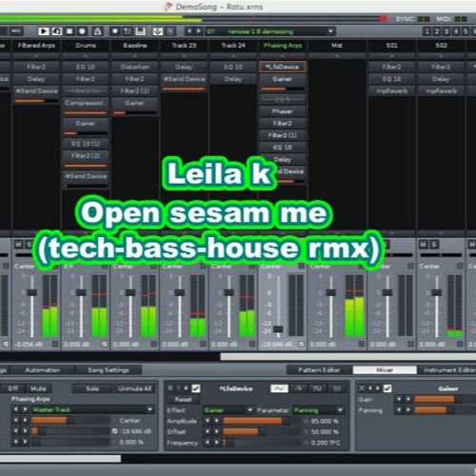Stop playback with the square Stop button

coord(69,31)
